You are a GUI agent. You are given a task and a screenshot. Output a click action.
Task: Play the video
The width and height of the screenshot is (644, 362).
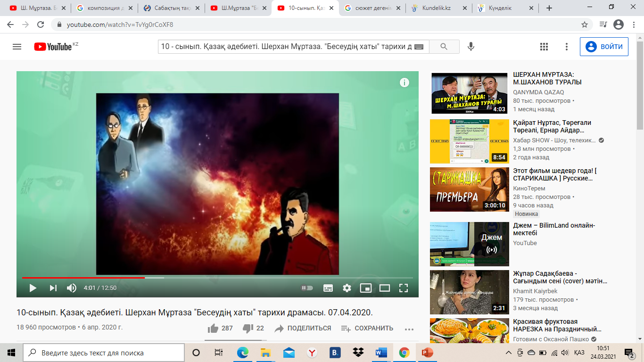click(33, 288)
